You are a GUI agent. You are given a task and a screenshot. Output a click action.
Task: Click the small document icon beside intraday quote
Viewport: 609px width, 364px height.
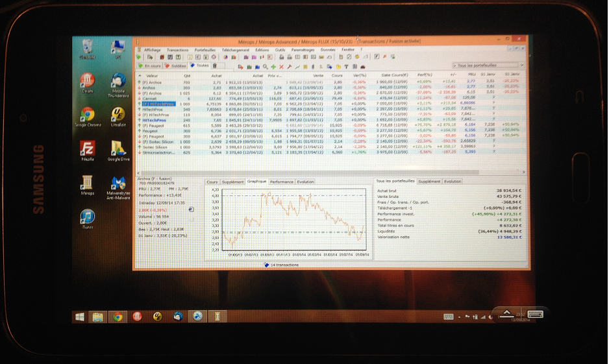click(x=191, y=209)
